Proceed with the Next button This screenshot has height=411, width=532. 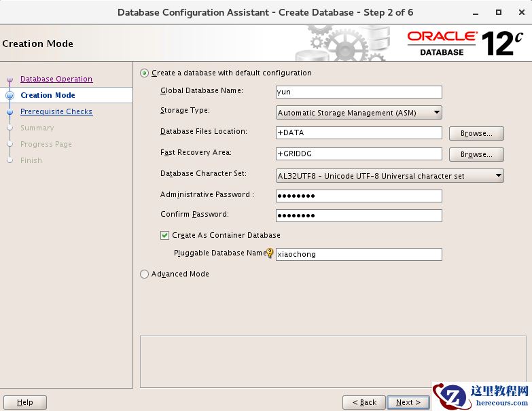pos(408,402)
